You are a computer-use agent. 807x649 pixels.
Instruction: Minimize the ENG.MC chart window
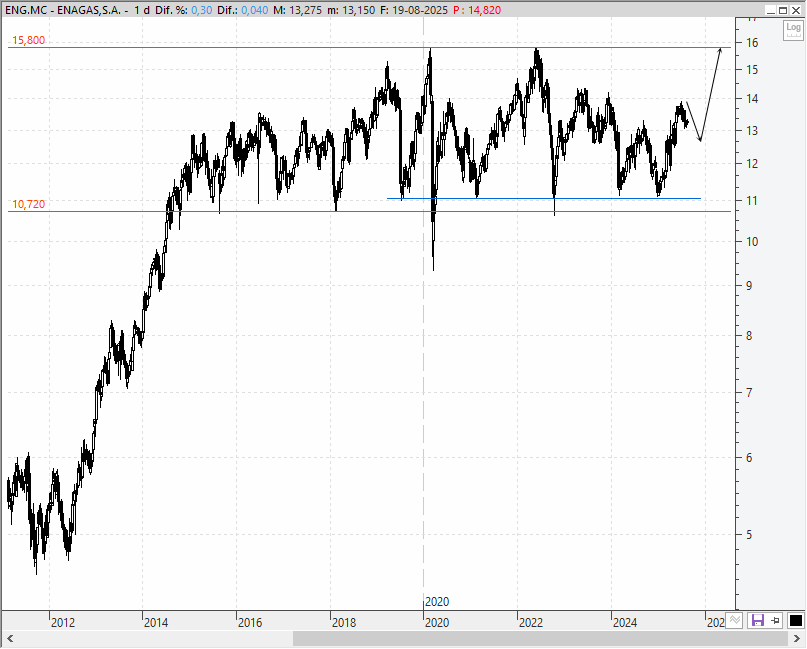pyautogui.click(x=771, y=10)
